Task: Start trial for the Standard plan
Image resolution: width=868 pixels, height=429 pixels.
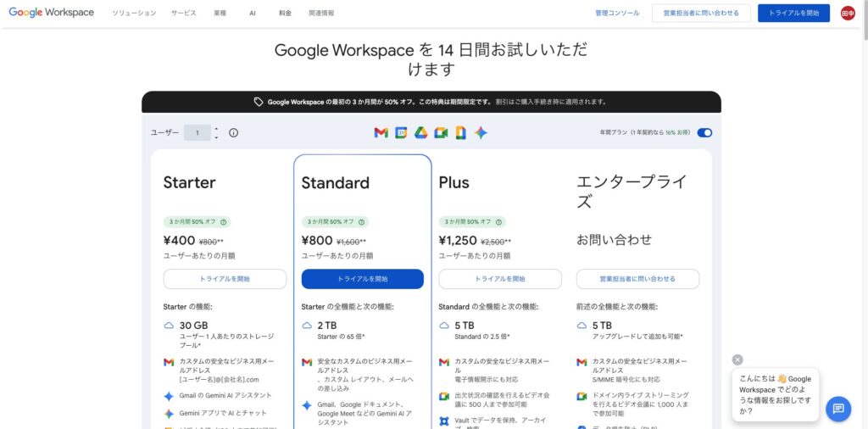Action: click(x=362, y=279)
